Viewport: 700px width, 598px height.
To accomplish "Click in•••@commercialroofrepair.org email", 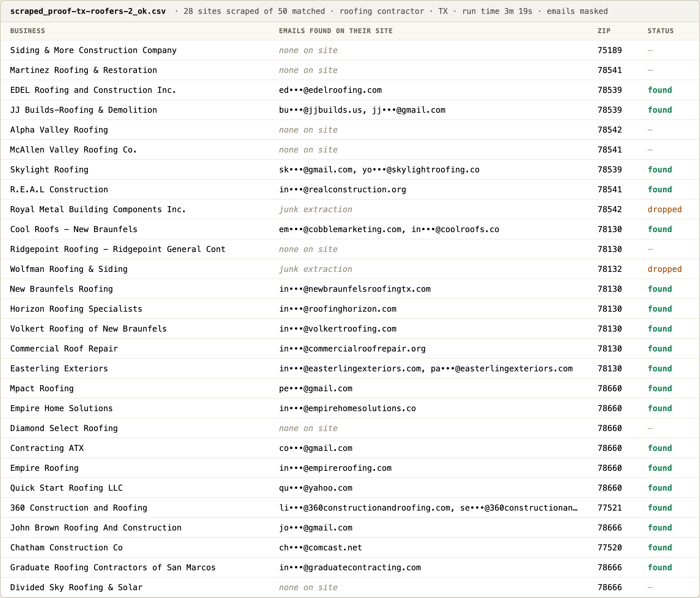I will click(352, 349).
